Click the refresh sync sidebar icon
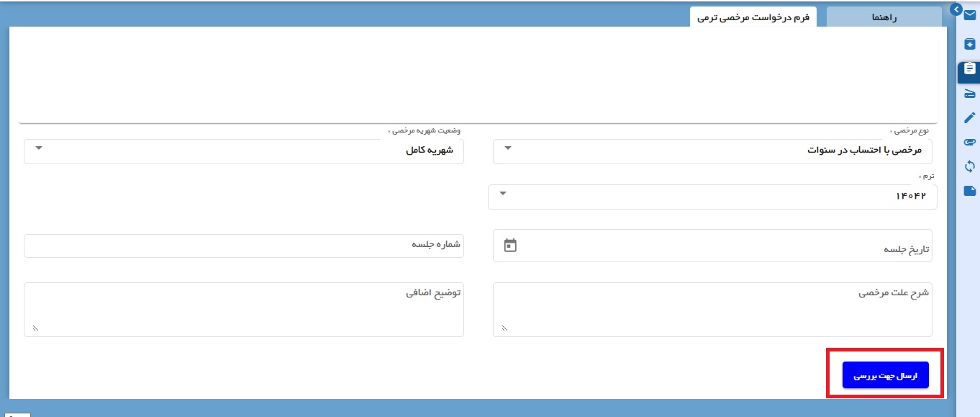 970,166
